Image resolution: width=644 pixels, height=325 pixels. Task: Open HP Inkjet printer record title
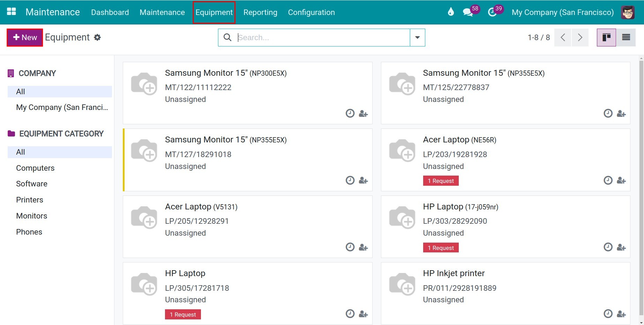pyautogui.click(x=454, y=273)
